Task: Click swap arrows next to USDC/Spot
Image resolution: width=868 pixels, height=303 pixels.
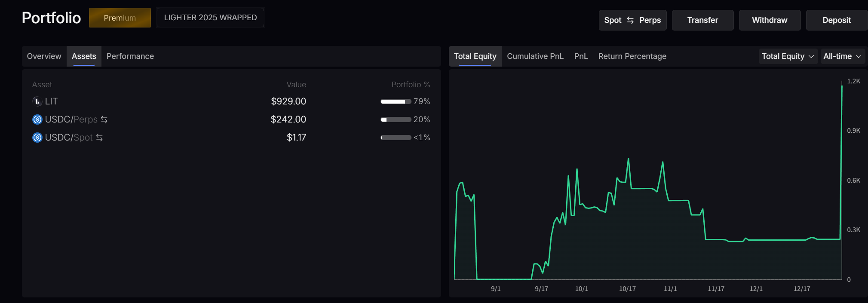Action: pyautogui.click(x=99, y=138)
